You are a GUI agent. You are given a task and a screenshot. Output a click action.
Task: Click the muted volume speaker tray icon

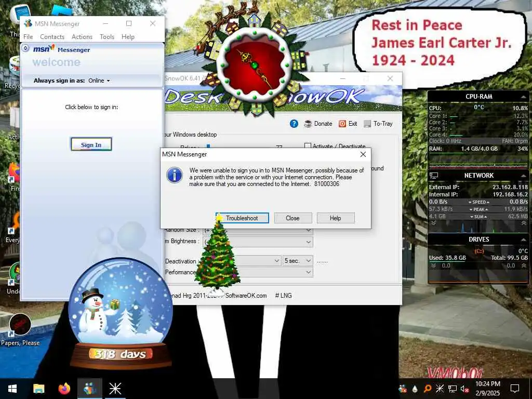pos(464,389)
